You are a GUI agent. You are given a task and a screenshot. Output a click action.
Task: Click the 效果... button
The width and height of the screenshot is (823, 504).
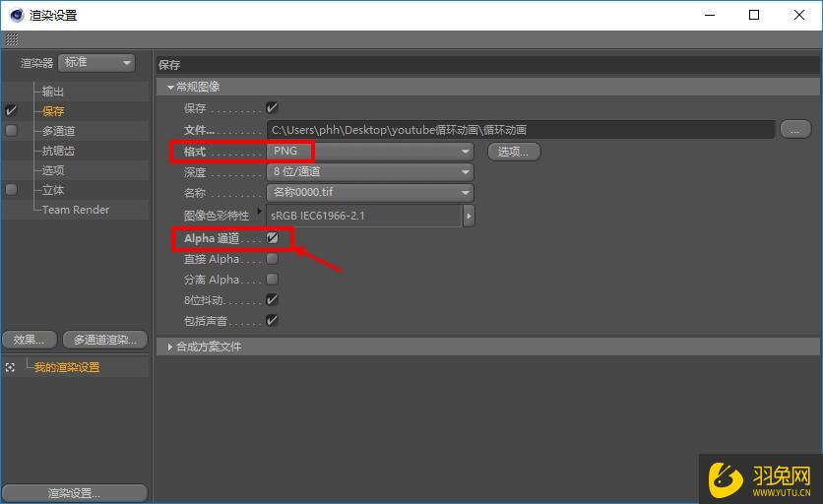pos(29,340)
